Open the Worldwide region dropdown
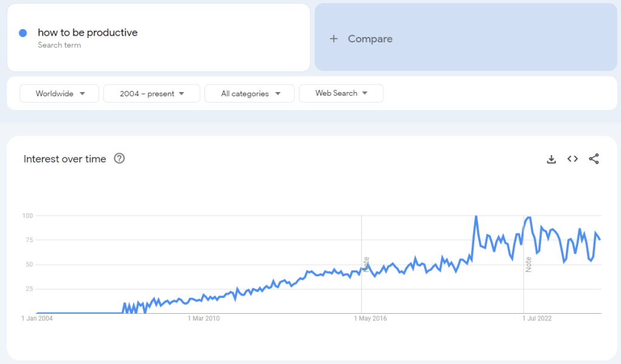The height and width of the screenshot is (364, 621). pos(59,93)
